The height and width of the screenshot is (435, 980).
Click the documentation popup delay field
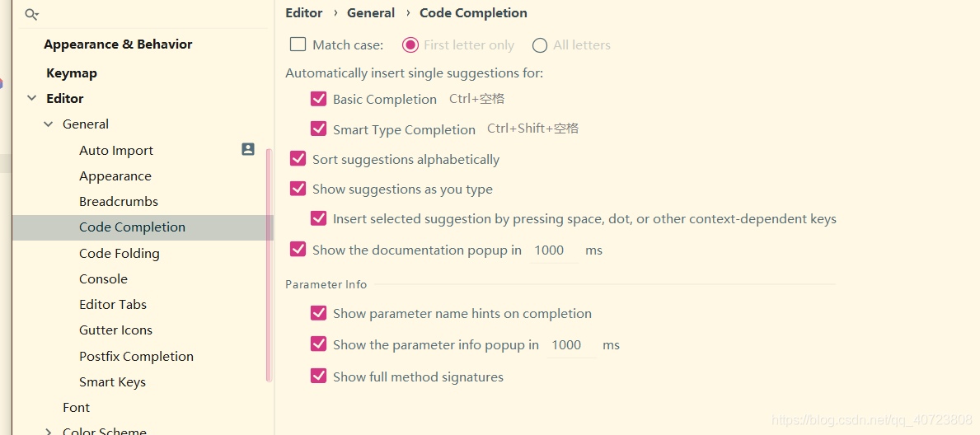pos(555,250)
